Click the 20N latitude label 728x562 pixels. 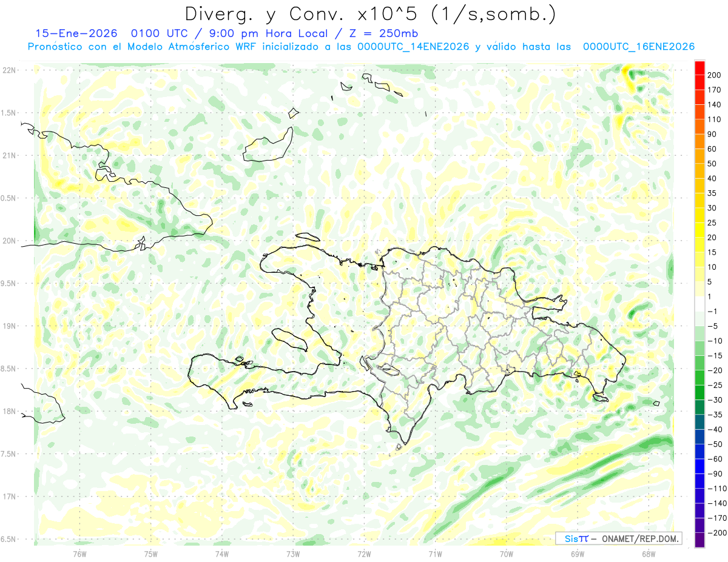click(9, 241)
